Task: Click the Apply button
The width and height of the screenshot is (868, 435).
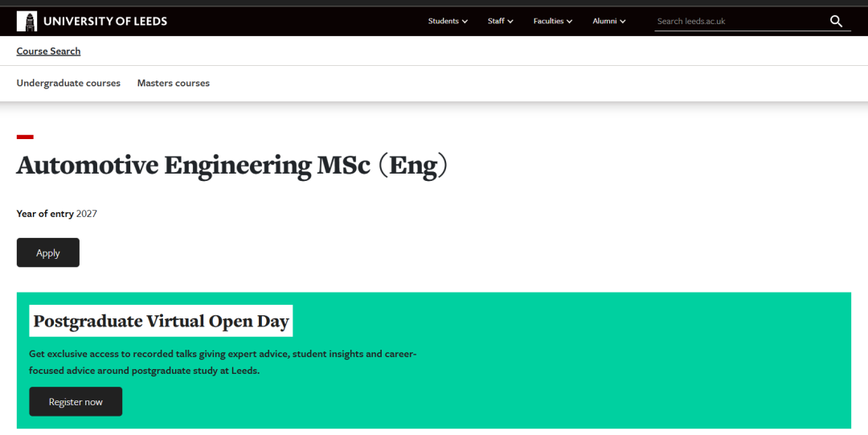Action: point(48,252)
